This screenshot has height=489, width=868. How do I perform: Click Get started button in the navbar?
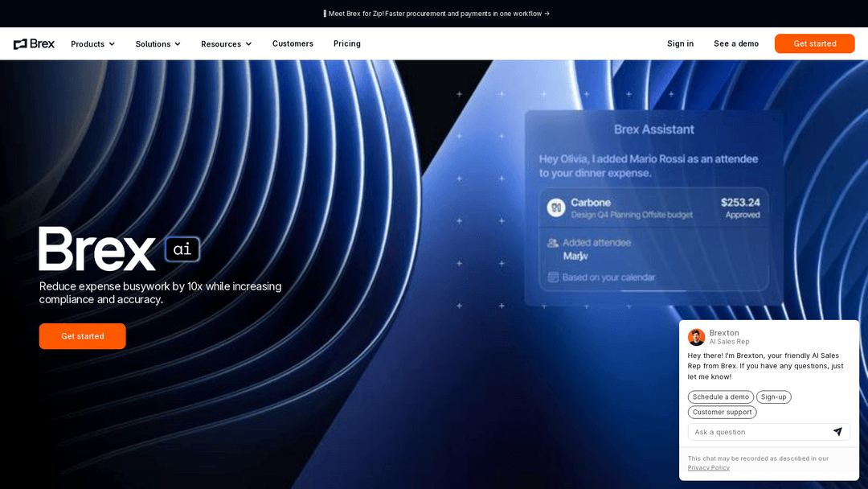coord(815,43)
